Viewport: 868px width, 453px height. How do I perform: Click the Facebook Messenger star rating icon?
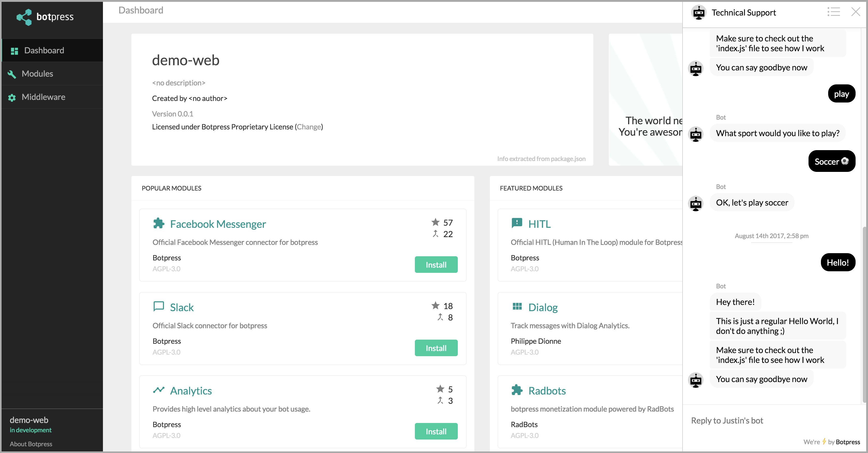tap(435, 222)
